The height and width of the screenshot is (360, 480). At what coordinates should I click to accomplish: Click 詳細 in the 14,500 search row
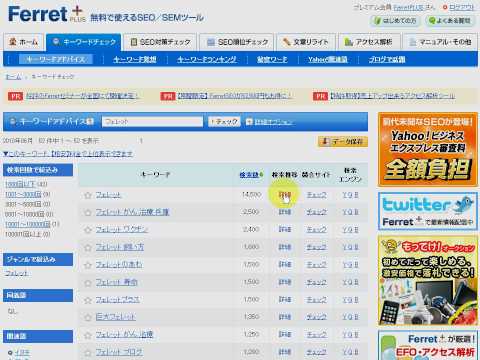[x=285, y=195]
